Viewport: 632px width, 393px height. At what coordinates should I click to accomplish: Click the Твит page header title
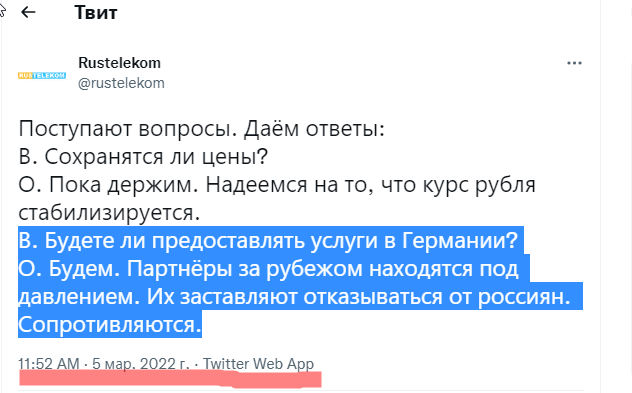pos(96,12)
